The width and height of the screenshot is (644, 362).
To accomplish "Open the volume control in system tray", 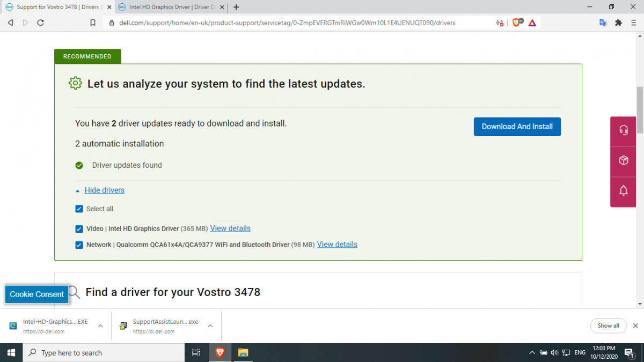I will click(x=554, y=353).
